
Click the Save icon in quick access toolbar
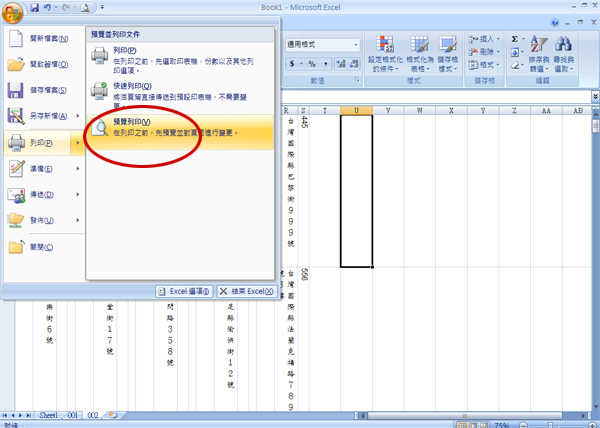(x=34, y=7)
